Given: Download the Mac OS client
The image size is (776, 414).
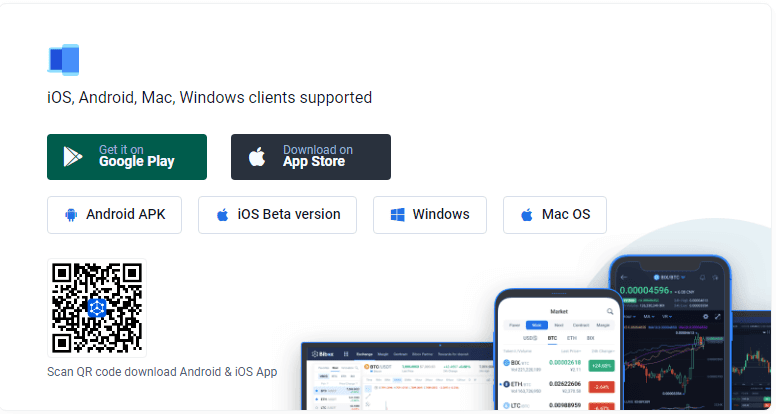Looking at the screenshot, I should (555, 215).
